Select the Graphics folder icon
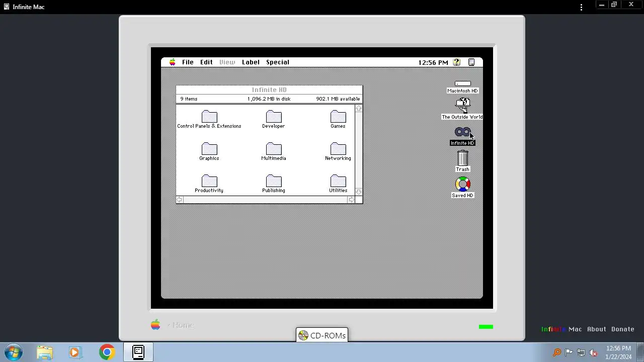 [209, 149]
